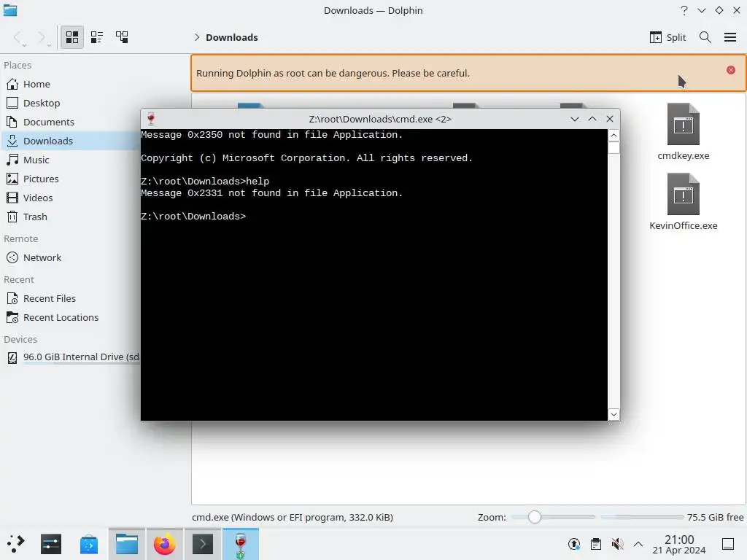Switch to Dolphin via taskbar icon
This screenshot has height=560, width=747.
click(127, 544)
